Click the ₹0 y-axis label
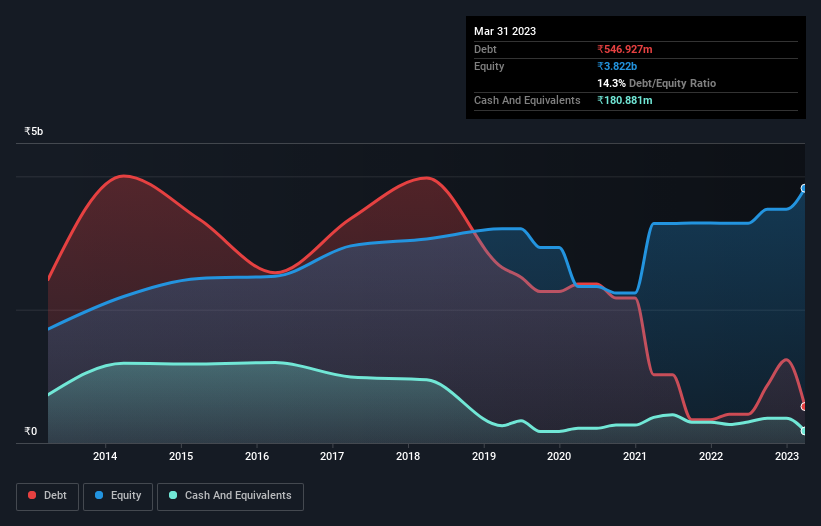The width and height of the screenshot is (821, 526). pos(30,431)
